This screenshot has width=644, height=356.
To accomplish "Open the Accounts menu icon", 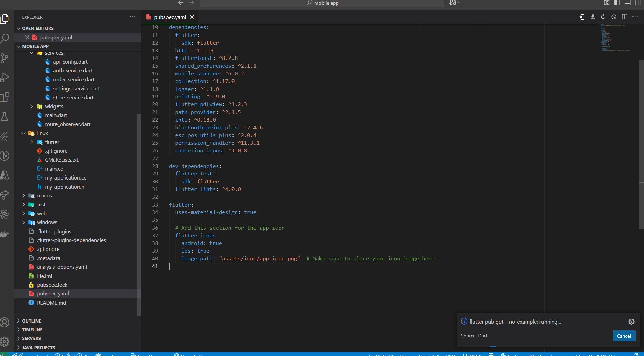I will [5, 322].
